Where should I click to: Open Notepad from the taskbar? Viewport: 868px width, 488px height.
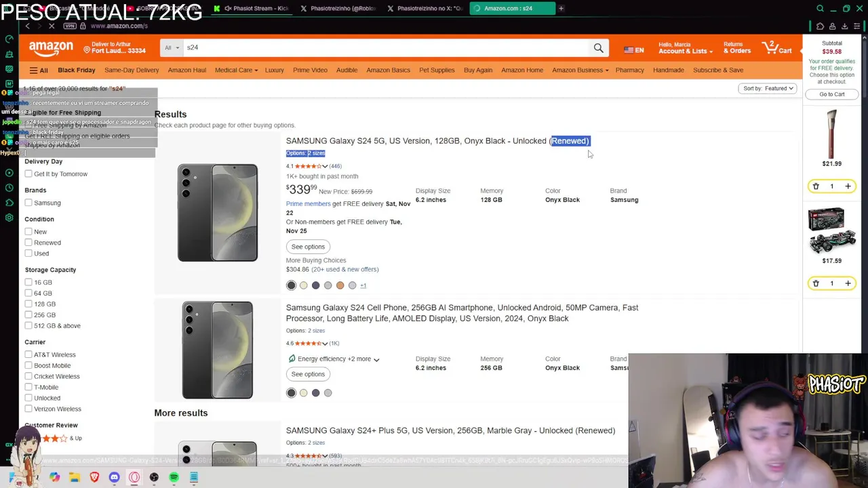tap(193, 478)
